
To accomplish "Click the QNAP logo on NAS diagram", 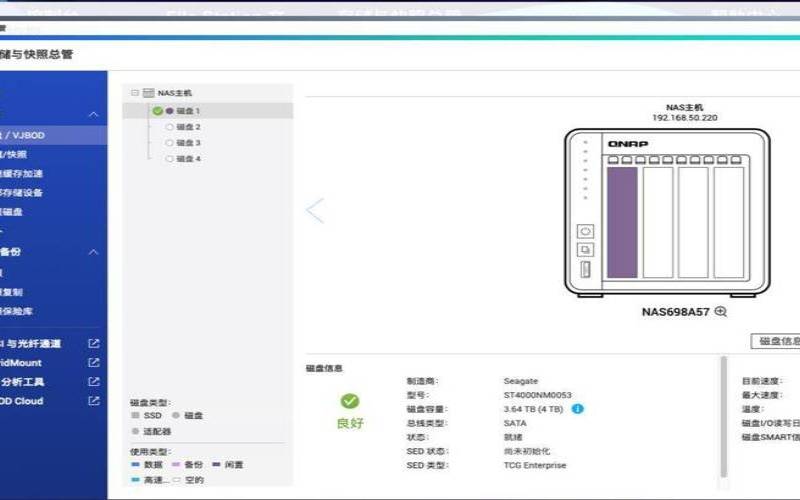I will coord(628,144).
